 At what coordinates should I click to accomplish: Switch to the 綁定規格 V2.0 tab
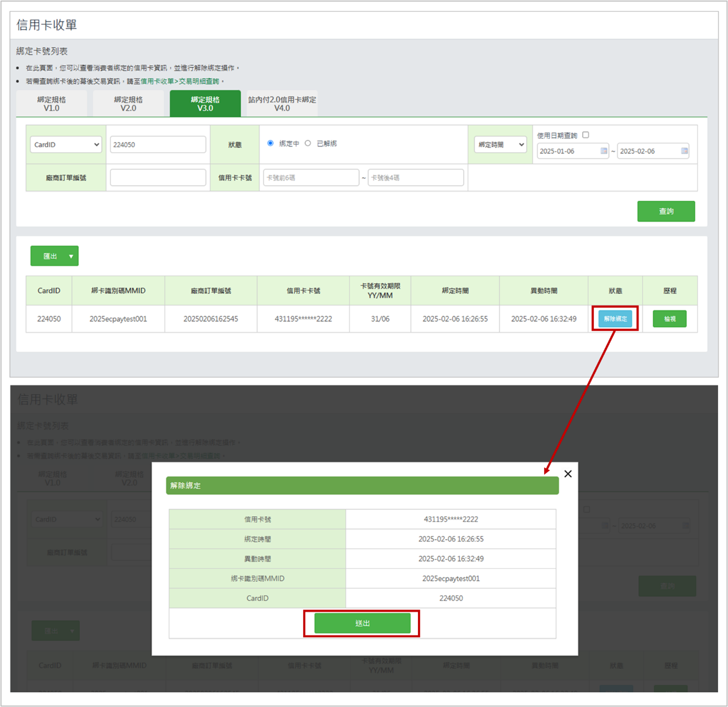[128, 104]
